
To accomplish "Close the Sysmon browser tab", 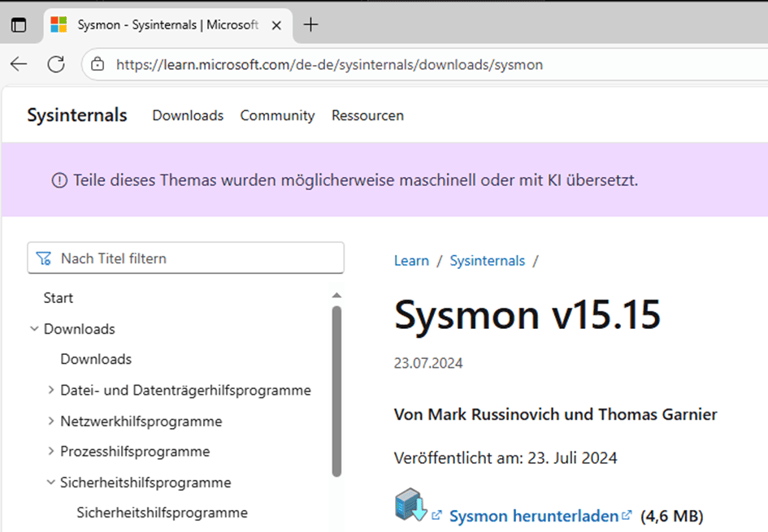I will tap(276, 25).
